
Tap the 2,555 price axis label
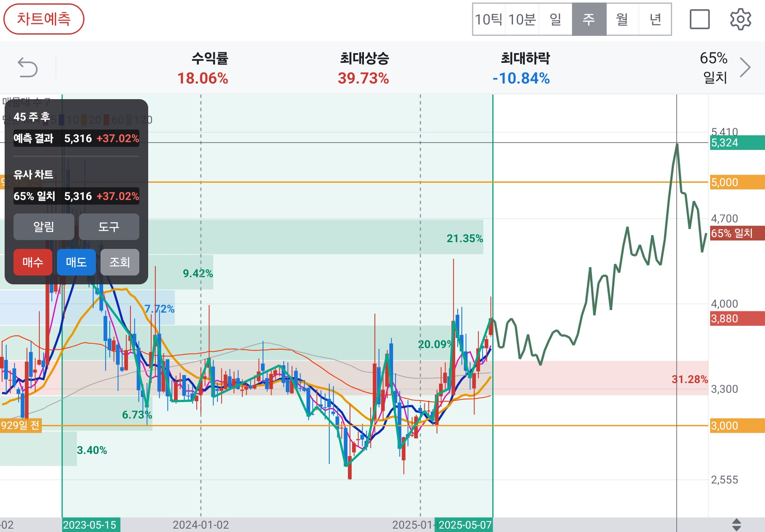click(724, 480)
